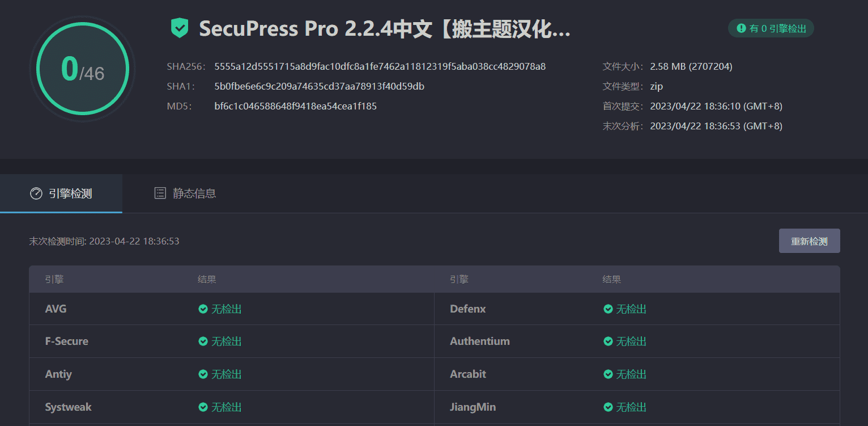Click the SHA256: label
868x426 pixels.
click(186, 66)
